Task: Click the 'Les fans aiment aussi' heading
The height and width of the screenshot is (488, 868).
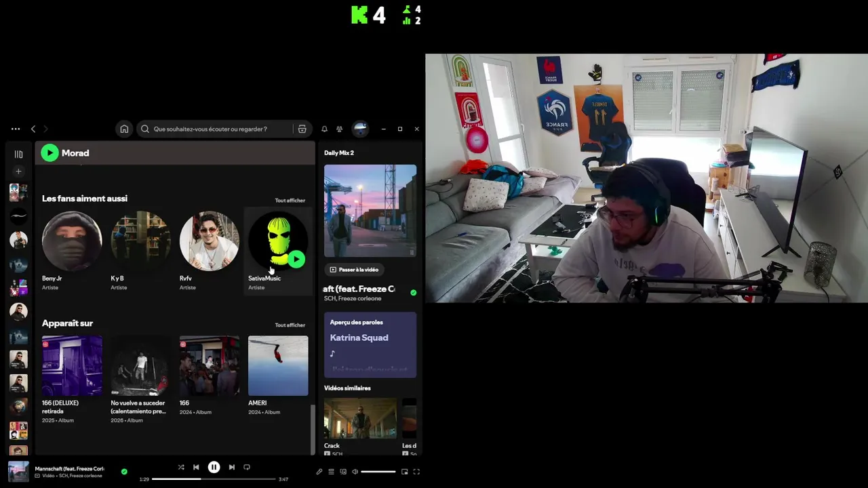Action: (x=85, y=199)
